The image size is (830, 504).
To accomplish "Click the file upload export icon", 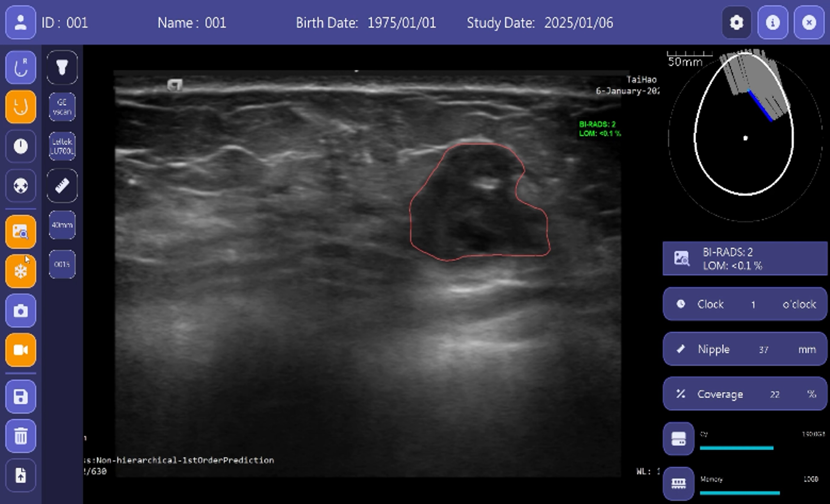I will point(21,475).
